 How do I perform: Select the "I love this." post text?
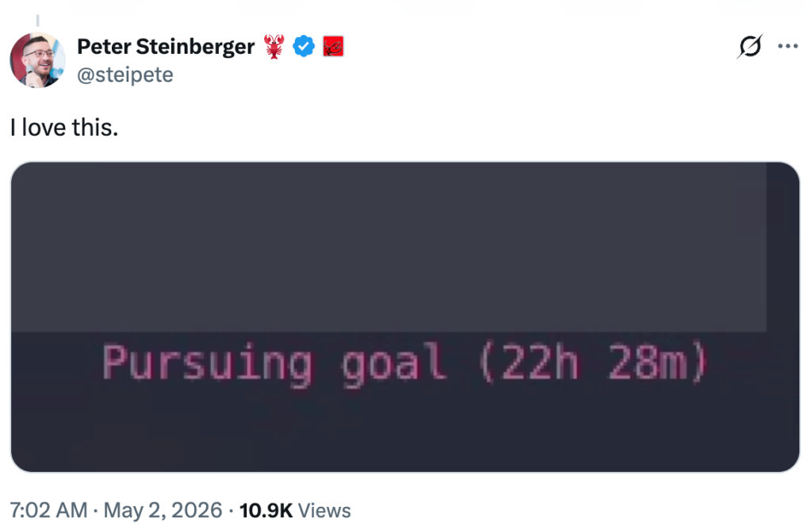click(x=64, y=128)
